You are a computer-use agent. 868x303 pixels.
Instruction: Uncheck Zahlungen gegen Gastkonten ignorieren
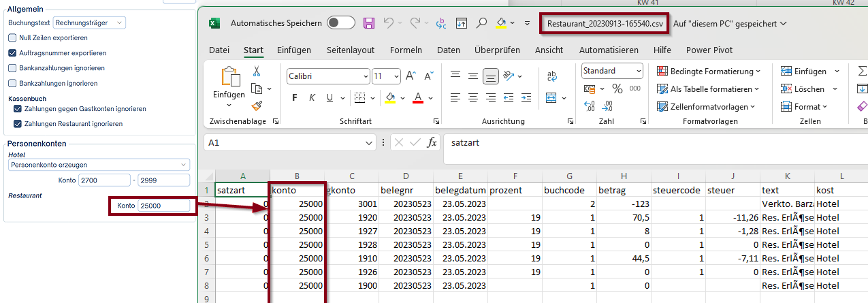click(x=18, y=108)
